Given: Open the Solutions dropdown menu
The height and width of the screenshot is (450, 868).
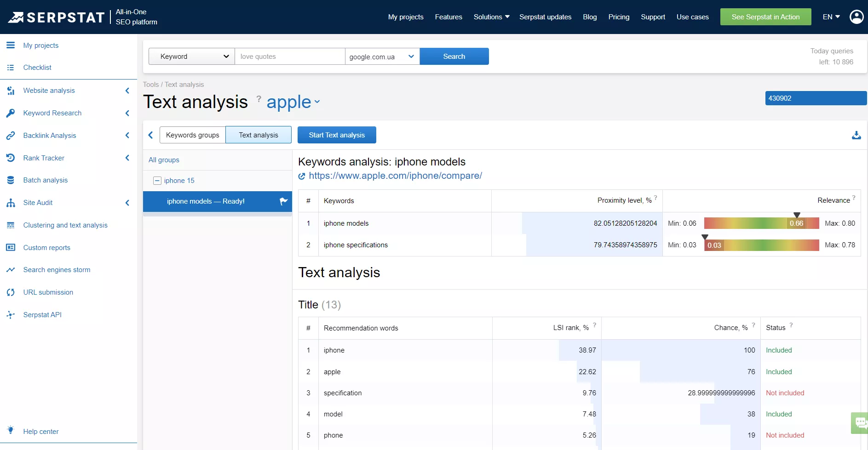Looking at the screenshot, I should [491, 17].
